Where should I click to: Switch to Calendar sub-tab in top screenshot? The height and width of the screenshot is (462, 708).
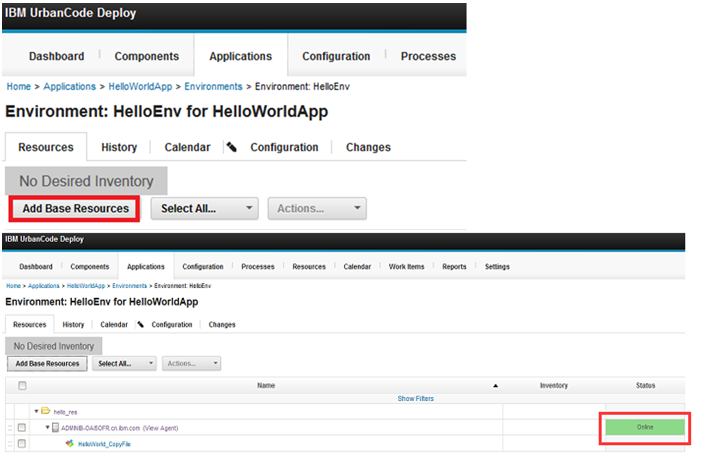pos(187,147)
